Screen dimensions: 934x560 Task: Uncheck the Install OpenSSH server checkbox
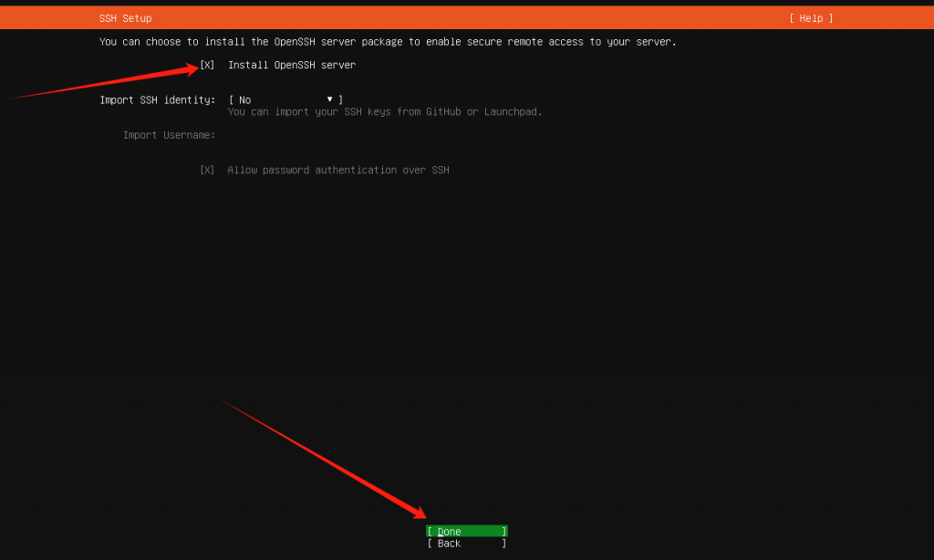point(207,66)
